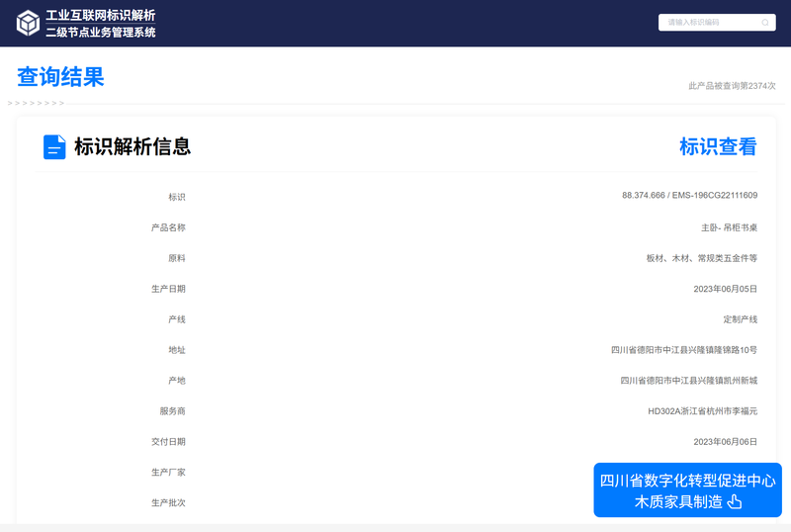791x532 pixels.
Task: Open the 标识查看 link
Action: pyautogui.click(x=718, y=147)
